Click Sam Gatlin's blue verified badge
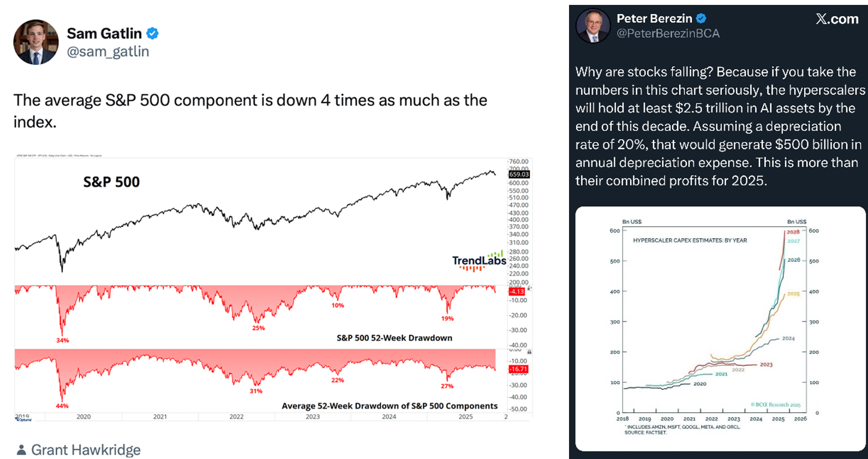 click(153, 33)
